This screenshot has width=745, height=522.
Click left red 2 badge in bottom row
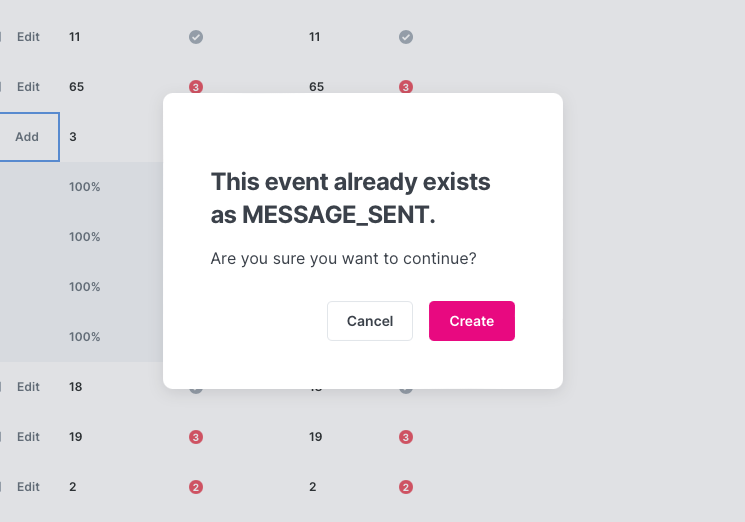(196, 487)
